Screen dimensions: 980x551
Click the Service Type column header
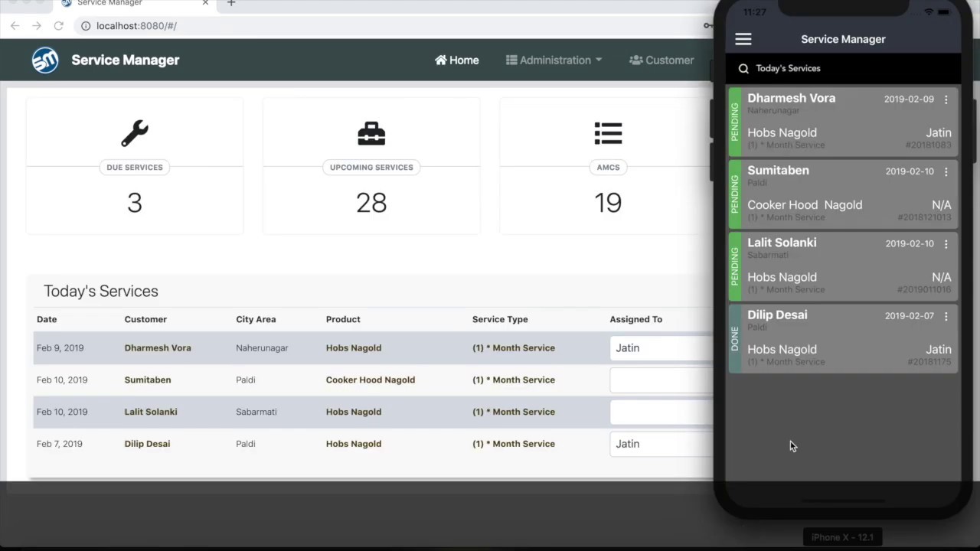click(x=500, y=319)
